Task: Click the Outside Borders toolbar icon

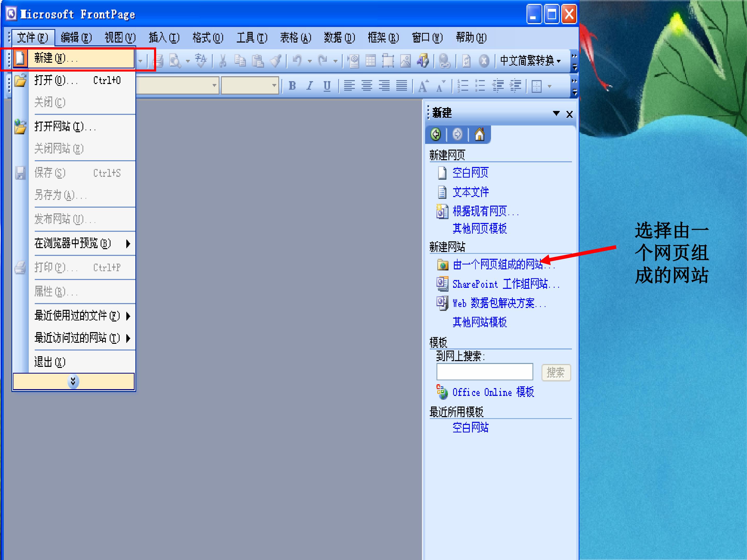Action: click(x=537, y=86)
